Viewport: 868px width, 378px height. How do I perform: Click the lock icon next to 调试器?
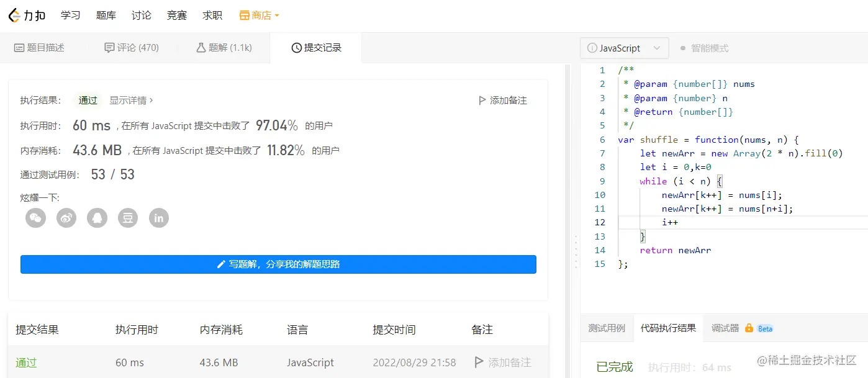coord(749,328)
